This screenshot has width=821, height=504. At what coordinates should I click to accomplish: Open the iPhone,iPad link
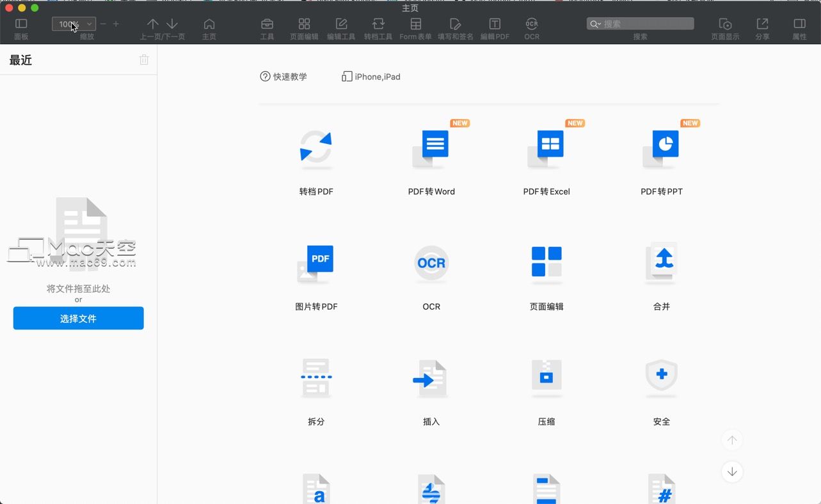(371, 77)
